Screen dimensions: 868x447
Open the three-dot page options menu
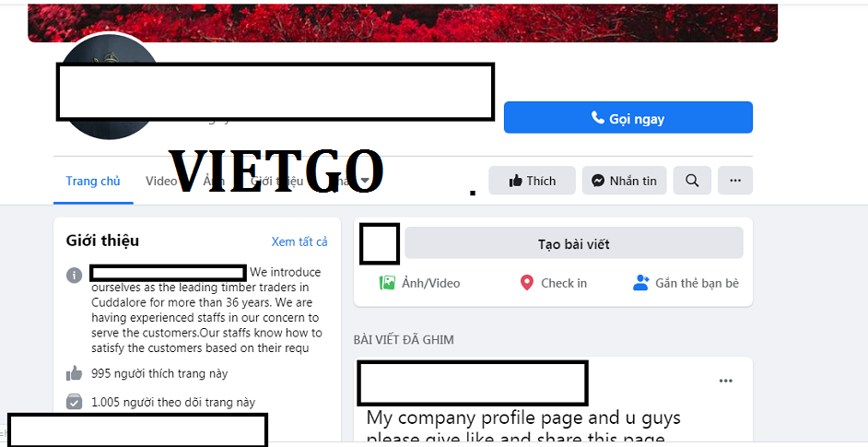click(x=735, y=181)
